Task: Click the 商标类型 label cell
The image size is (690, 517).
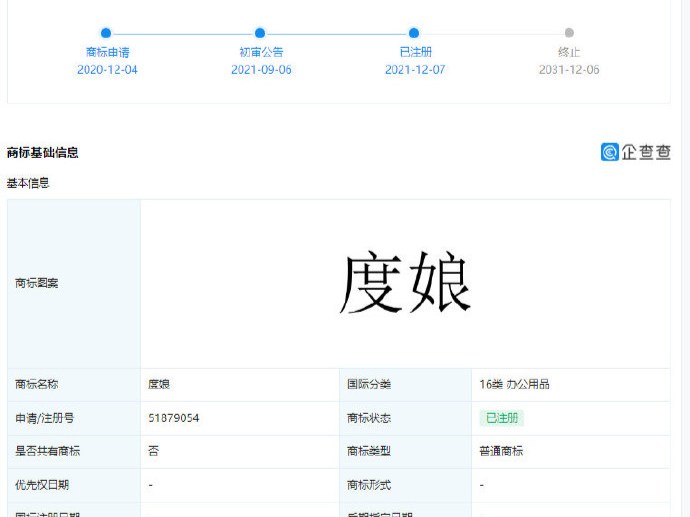Action: pyautogui.click(x=405, y=451)
